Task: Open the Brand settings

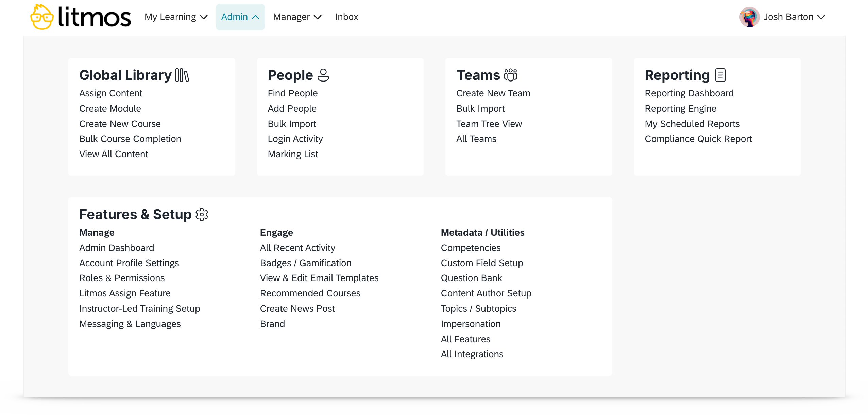Action: tap(272, 324)
